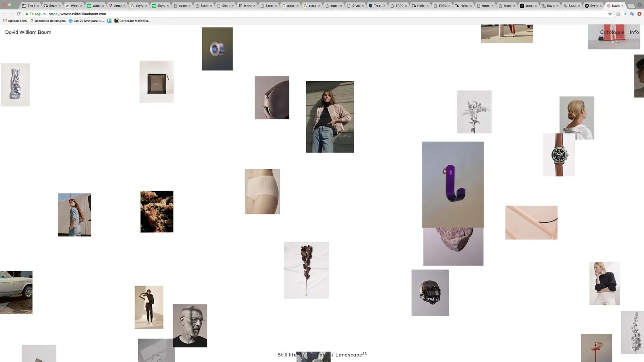The height and width of the screenshot is (362, 644).
Task: Open the Chrome profile avatar icon
Action: pyautogui.click(x=640, y=5)
